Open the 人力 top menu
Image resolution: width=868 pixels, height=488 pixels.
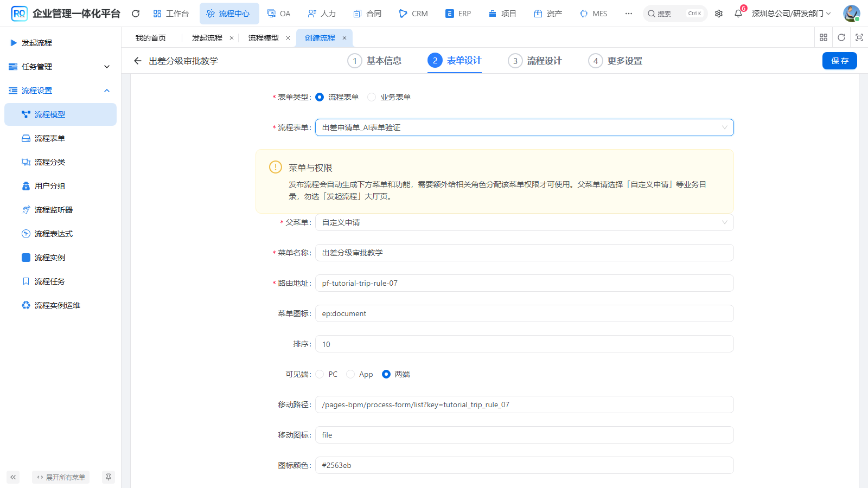click(322, 14)
